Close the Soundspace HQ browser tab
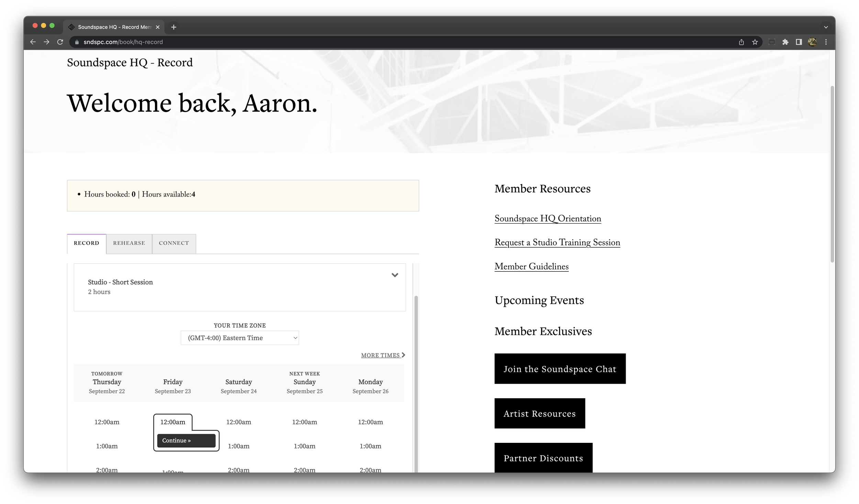The height and width of the screenshot is (504, 859). pyautogui.click(x=158, y=27)
